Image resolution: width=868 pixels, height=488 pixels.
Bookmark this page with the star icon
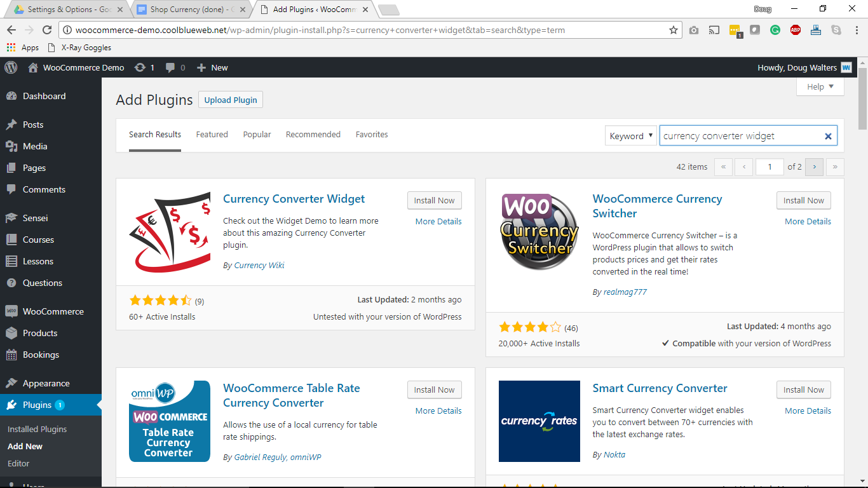pos(674,30)
